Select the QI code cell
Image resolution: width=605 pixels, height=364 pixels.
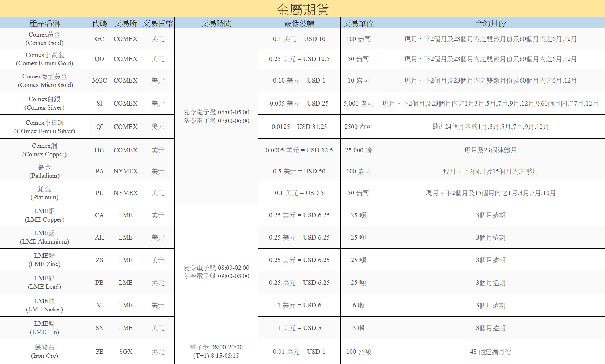(99, 127)
